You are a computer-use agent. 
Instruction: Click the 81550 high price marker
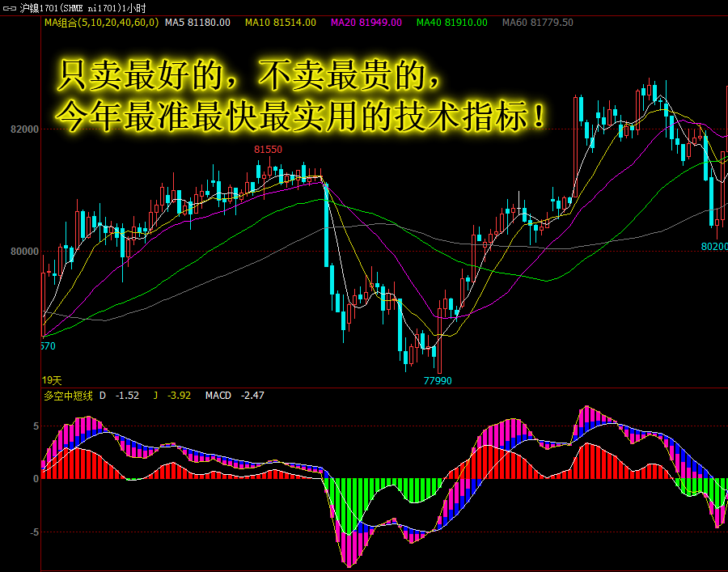[x=268, y=150]
